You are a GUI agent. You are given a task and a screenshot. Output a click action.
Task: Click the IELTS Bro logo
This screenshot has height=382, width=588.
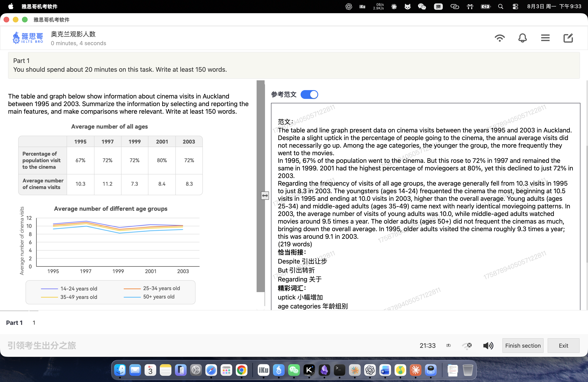[28, 38]
